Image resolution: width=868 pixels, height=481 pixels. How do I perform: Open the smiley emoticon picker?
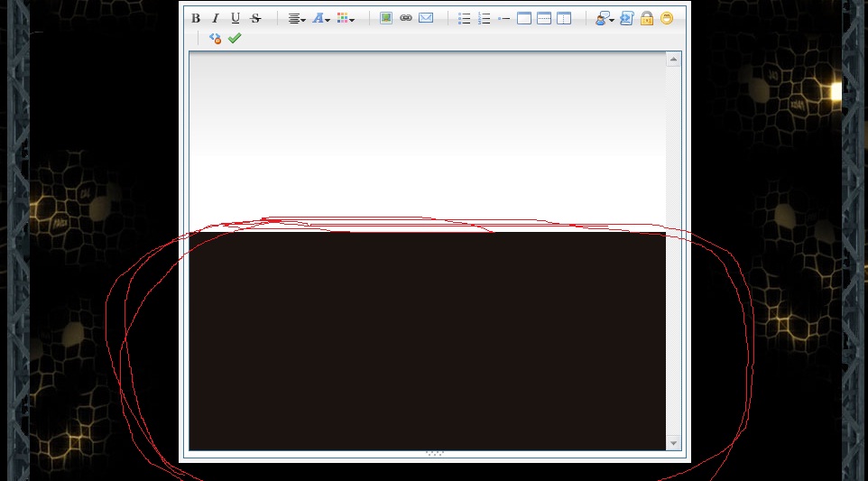[667, 18]
